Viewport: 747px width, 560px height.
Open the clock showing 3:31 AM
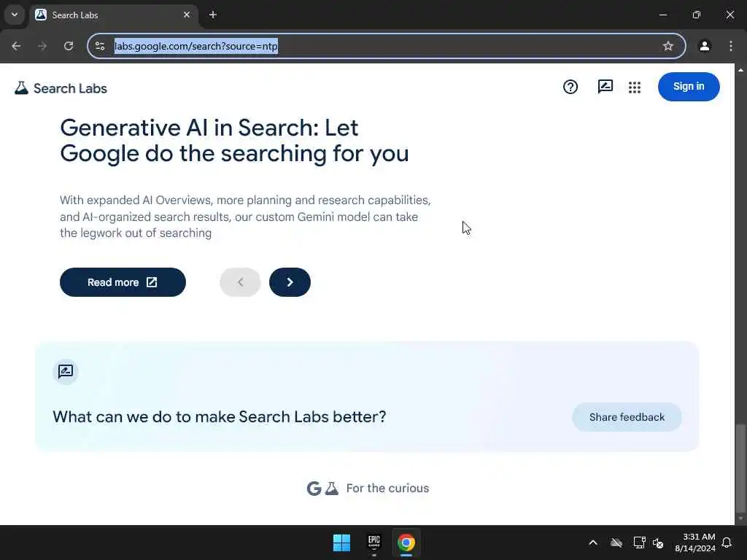pos(695,542)
